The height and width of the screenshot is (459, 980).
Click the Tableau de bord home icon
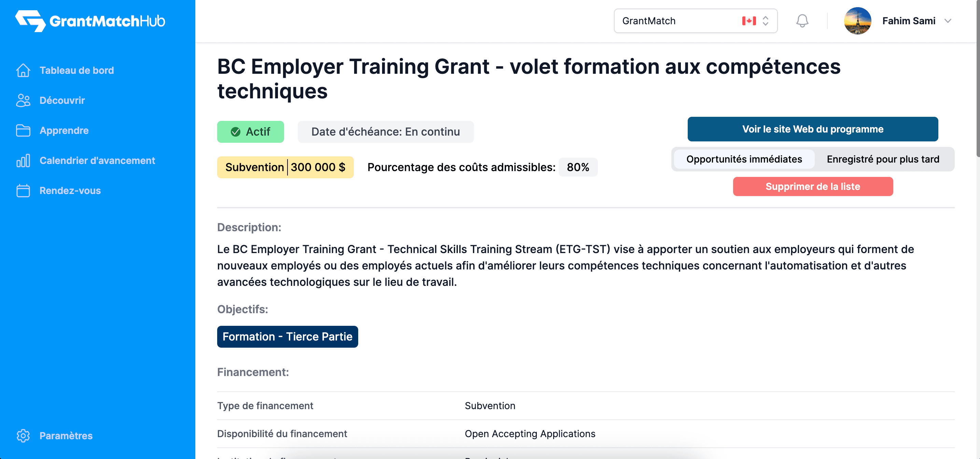pos(23,70)
